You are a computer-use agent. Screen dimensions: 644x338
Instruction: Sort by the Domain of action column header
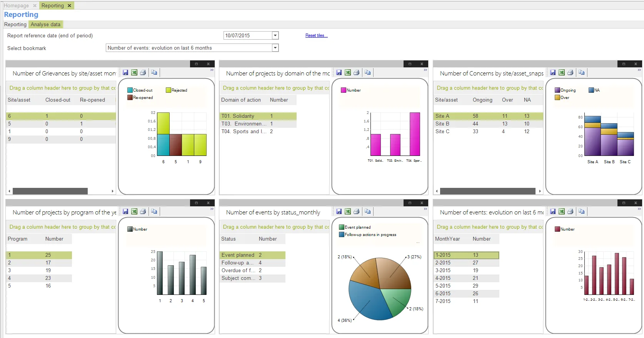[x=241, y=100]
